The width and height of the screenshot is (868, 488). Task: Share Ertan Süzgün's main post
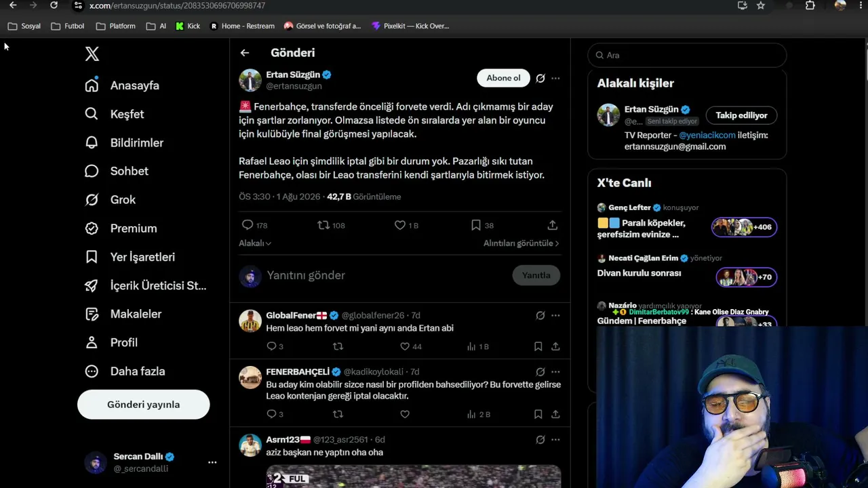point(553,225)
